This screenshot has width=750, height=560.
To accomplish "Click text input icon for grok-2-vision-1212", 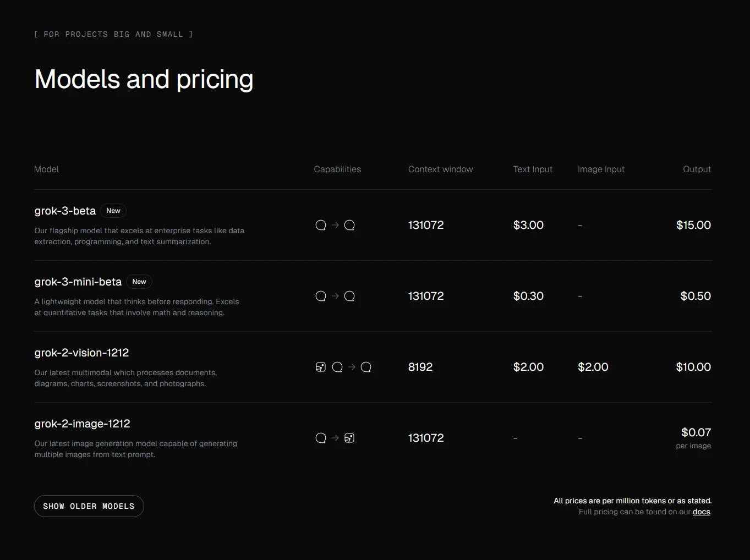I will point(337,367).
